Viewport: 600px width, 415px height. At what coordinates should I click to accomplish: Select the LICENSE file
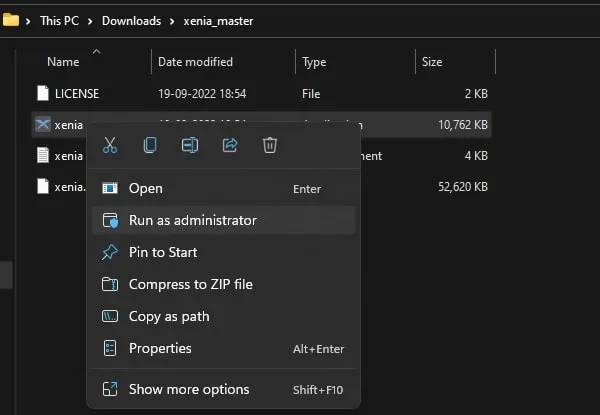pyautogui.click(x=261, y=94)
